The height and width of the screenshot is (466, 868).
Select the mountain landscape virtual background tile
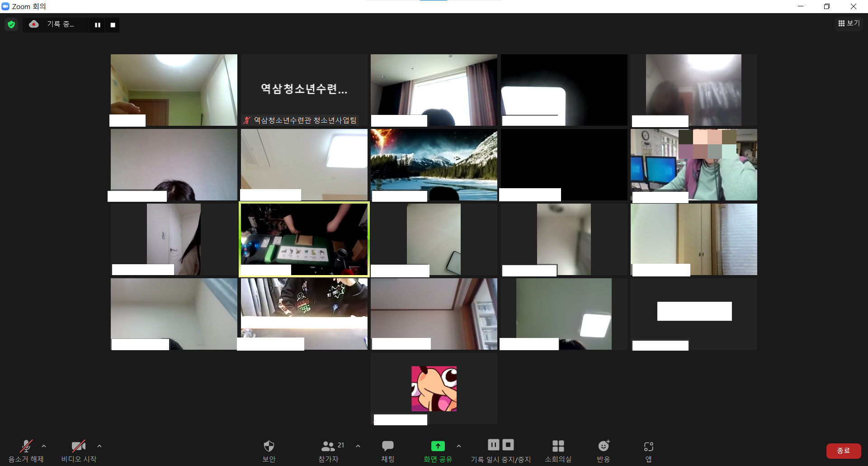[434, 165]
